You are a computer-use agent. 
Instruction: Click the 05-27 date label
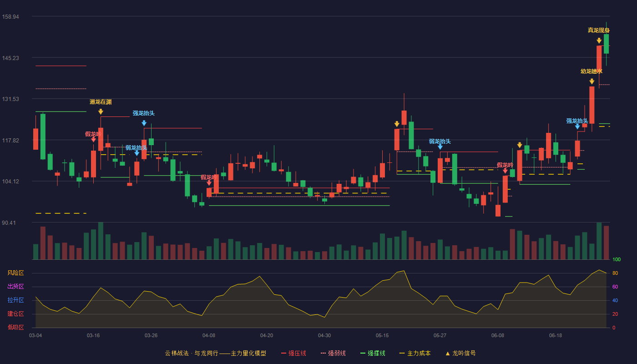pos(440,335)
